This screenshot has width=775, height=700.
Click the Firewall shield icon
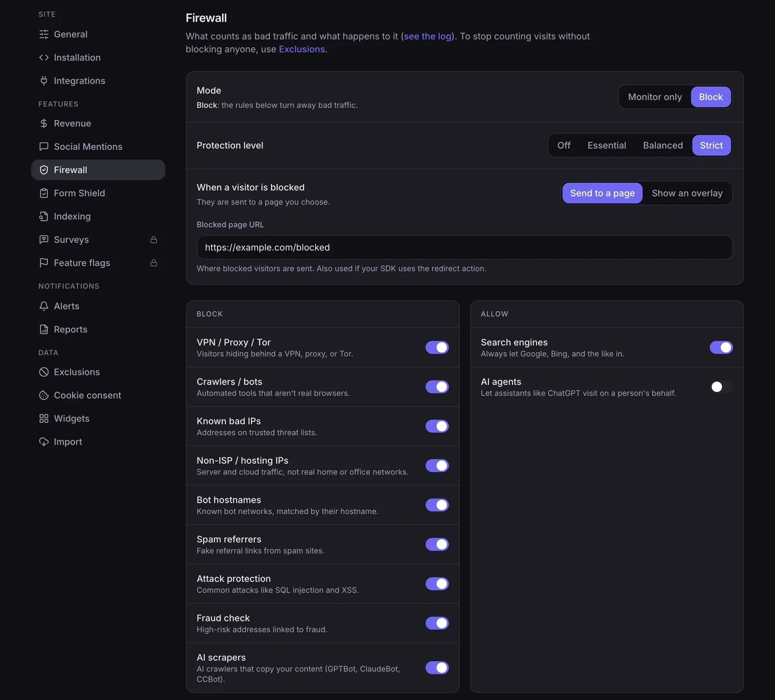pyautogui.click(x=44, y=170)
